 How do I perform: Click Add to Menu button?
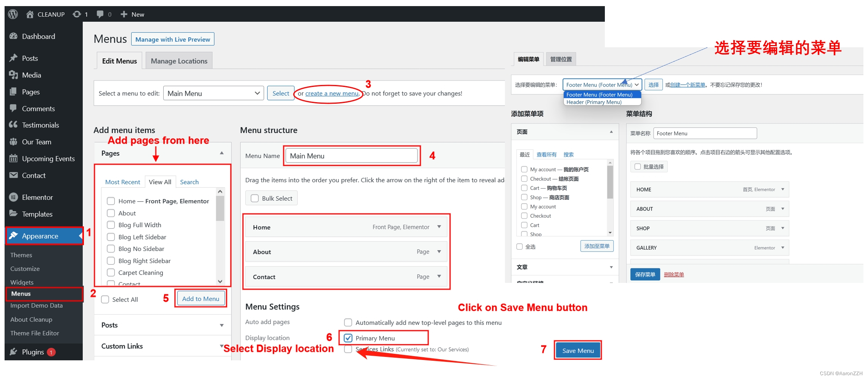click(x=201, y=299)
